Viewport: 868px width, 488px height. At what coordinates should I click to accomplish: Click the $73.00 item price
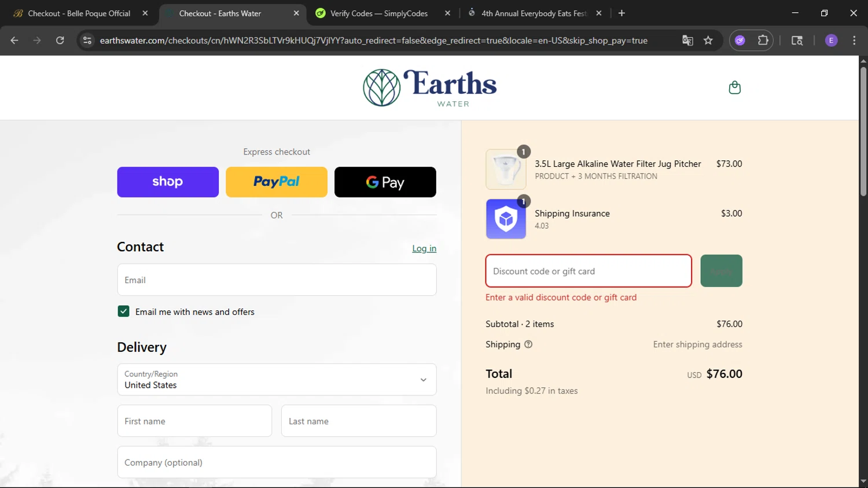click(729, 164)
